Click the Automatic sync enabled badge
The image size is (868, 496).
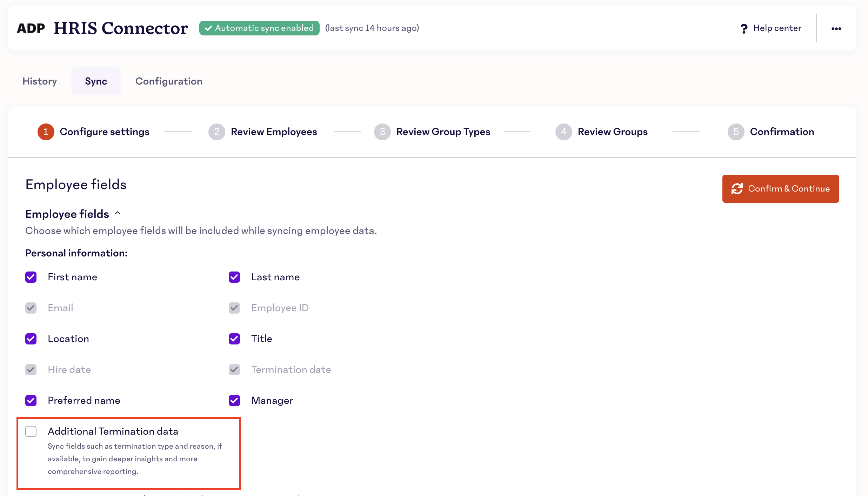click(259, 28)
